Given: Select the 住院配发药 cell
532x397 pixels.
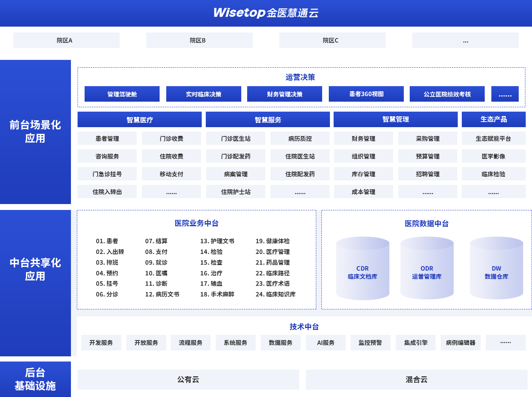Looking at the screenshot, I should (300, 174).
